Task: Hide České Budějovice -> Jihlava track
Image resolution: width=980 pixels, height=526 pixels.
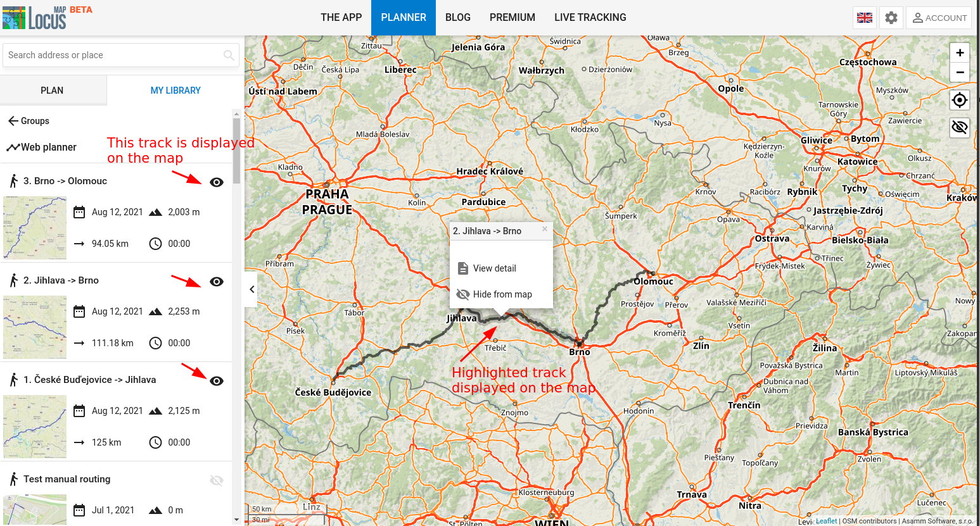Action: (217, 381)
